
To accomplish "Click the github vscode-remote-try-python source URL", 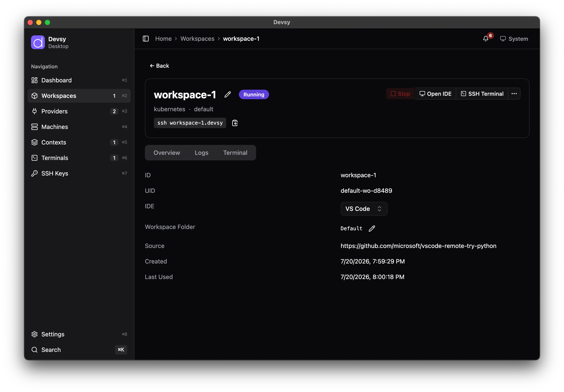I will [x=418, y=246].
